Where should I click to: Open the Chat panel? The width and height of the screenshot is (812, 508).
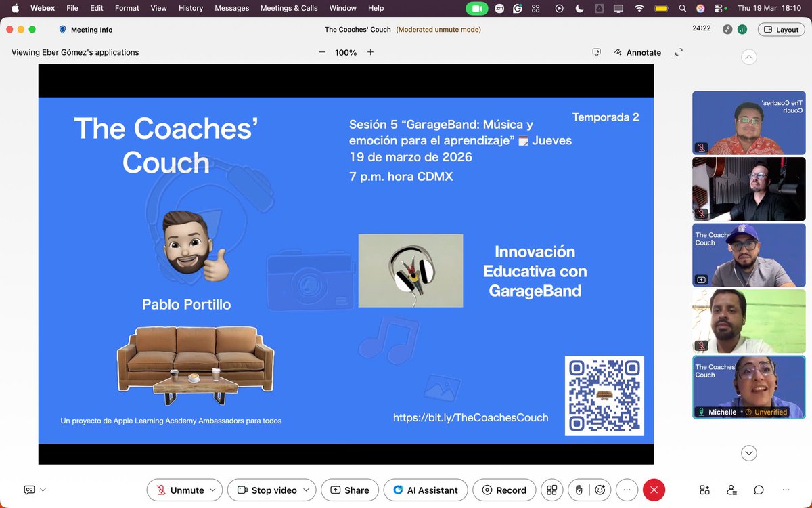pos(759,490)
